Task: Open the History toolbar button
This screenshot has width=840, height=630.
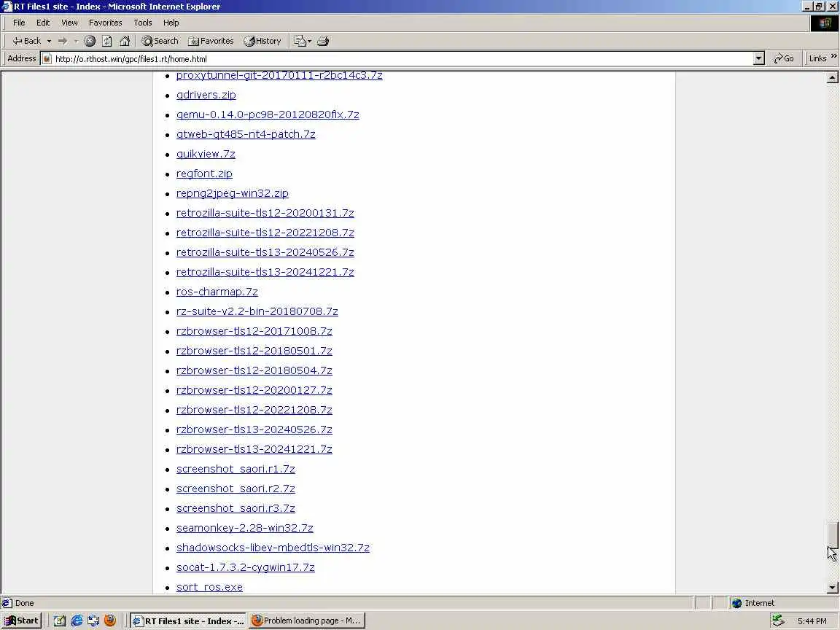Action: (x=262, y=41)
